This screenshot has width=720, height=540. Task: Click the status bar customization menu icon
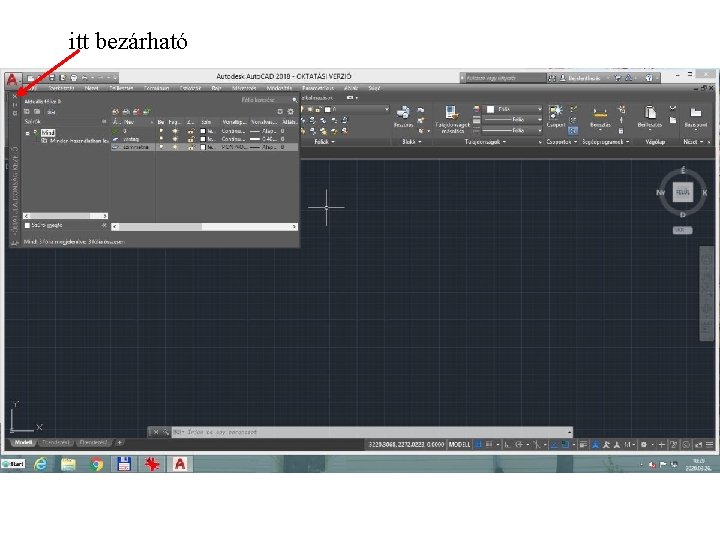coord(710,444)
